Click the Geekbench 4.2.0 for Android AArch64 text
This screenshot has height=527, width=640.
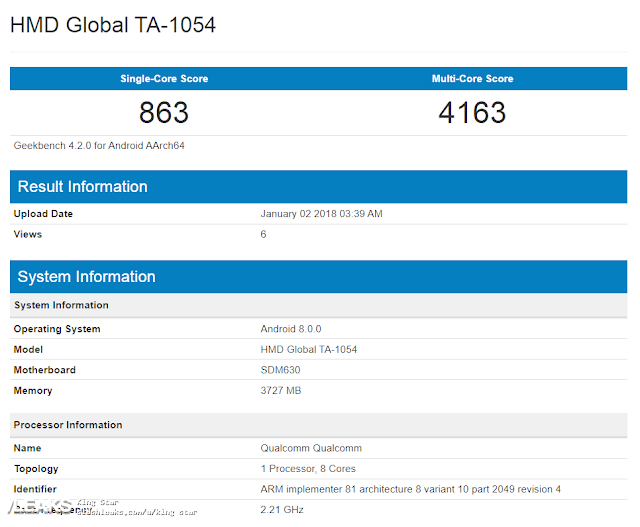99,146
